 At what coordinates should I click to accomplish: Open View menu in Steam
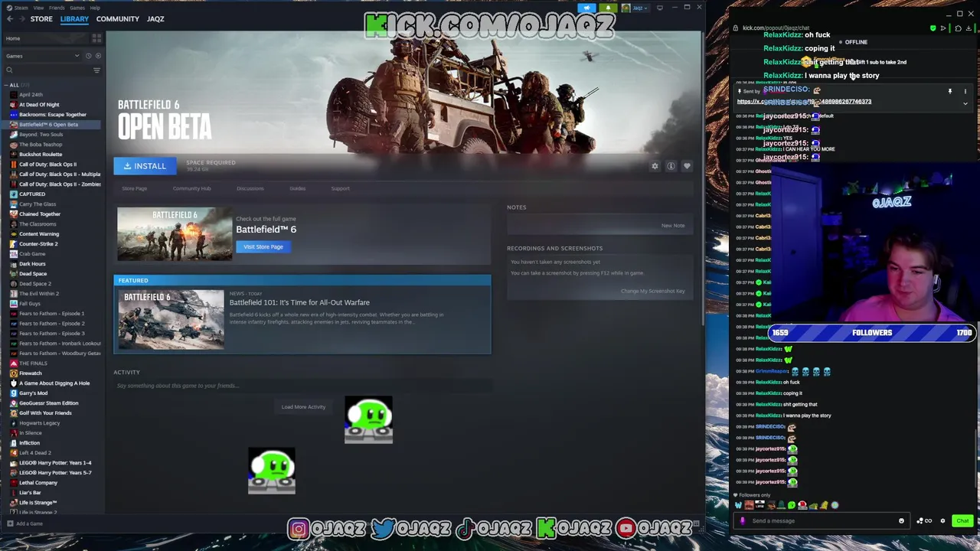click(38, 8)
